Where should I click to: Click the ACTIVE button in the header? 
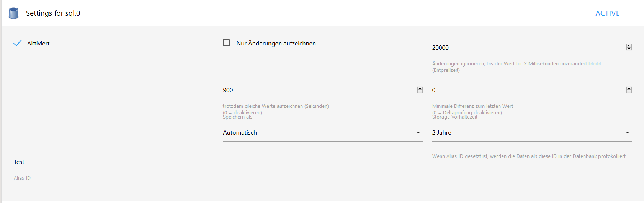pyautogui.click(x=607, y=13)
